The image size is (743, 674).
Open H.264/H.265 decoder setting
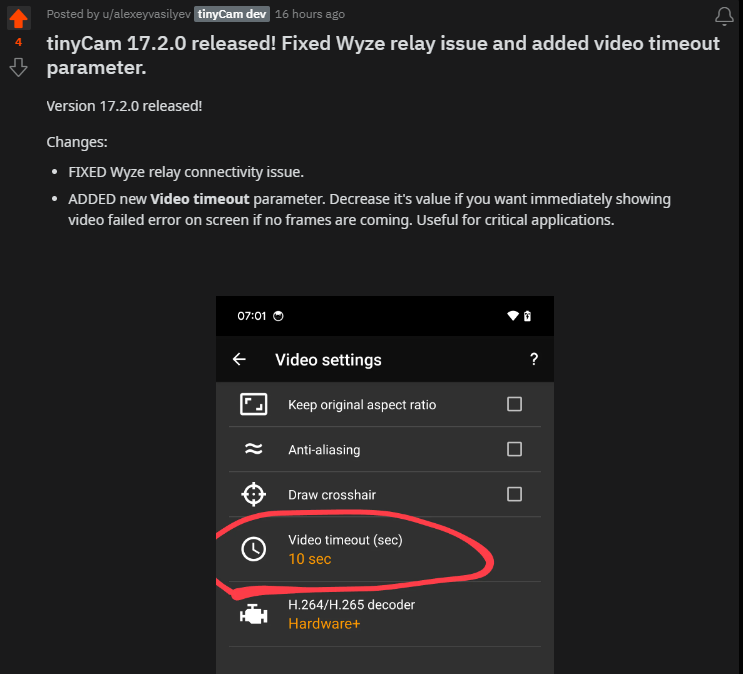coord(385,614)
